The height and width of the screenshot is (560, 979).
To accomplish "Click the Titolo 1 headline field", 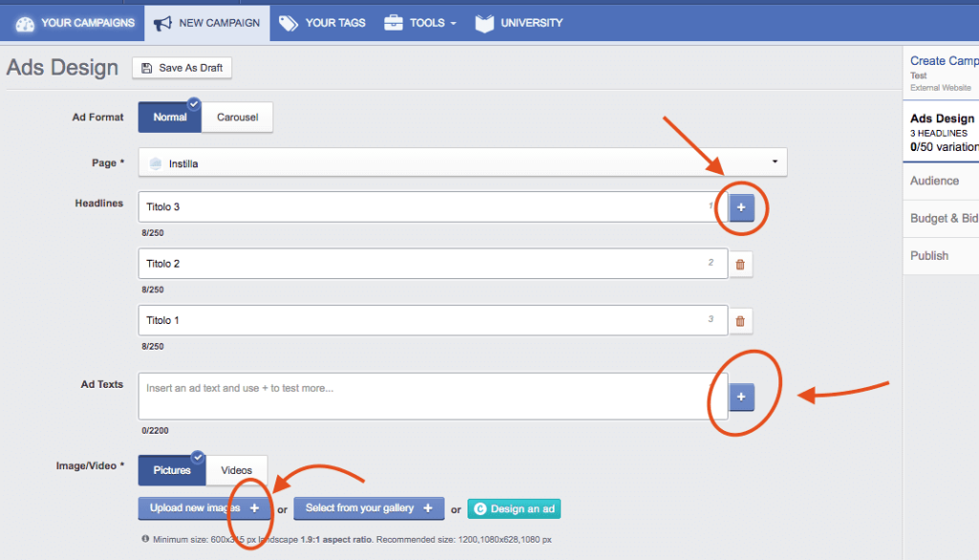I will 433,320.
